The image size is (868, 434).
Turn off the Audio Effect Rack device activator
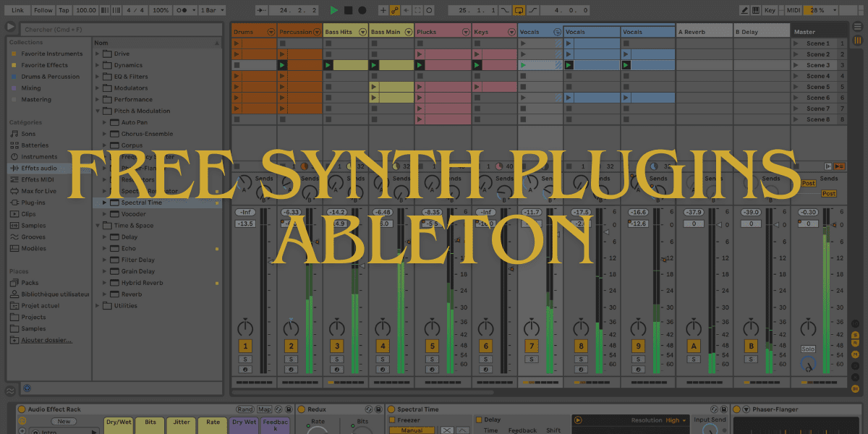pos(22,409)
